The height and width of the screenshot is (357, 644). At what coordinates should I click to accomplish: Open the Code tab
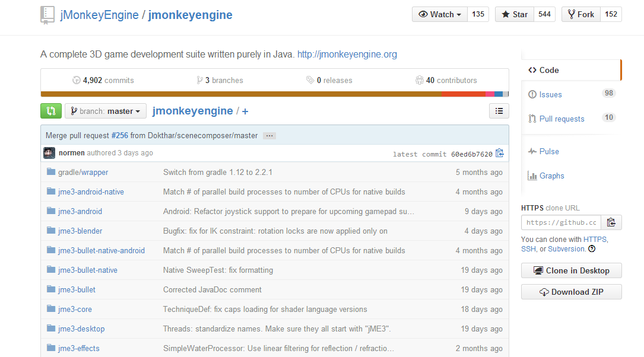tap(572, 70)
